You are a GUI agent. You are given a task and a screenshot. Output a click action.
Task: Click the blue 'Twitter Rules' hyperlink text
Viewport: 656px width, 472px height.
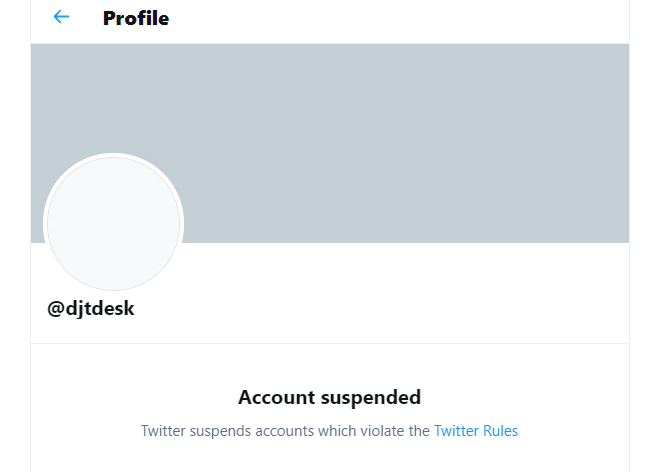pos(475,431)
